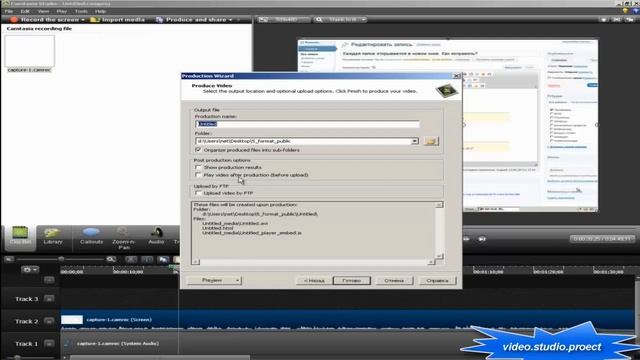Open the Callouts tab
Image resolution: width=640 pixels, height=360 pixels.
tap(91, 236)
